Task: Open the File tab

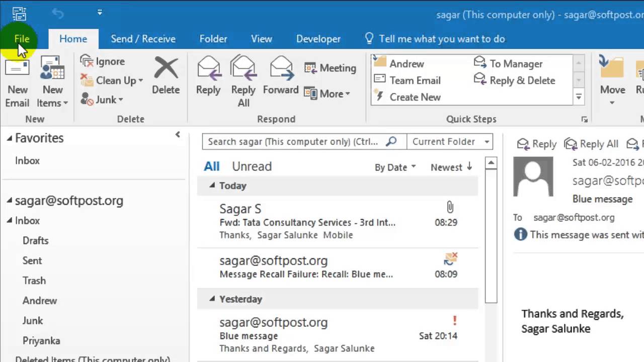Action: (x=22, y=39)
